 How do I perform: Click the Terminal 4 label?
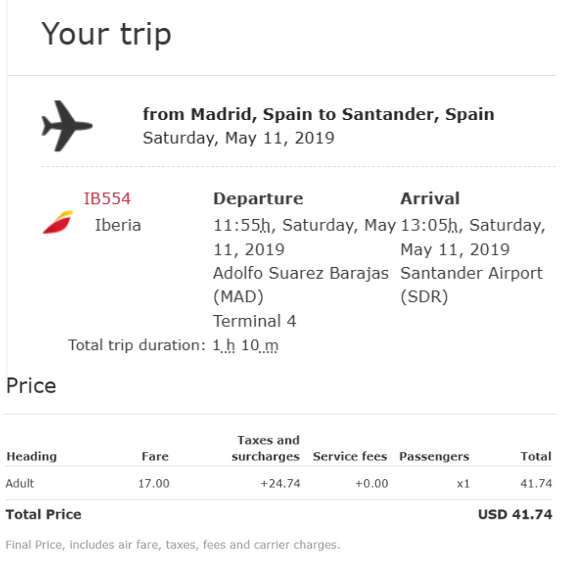(x=254, y=321)
